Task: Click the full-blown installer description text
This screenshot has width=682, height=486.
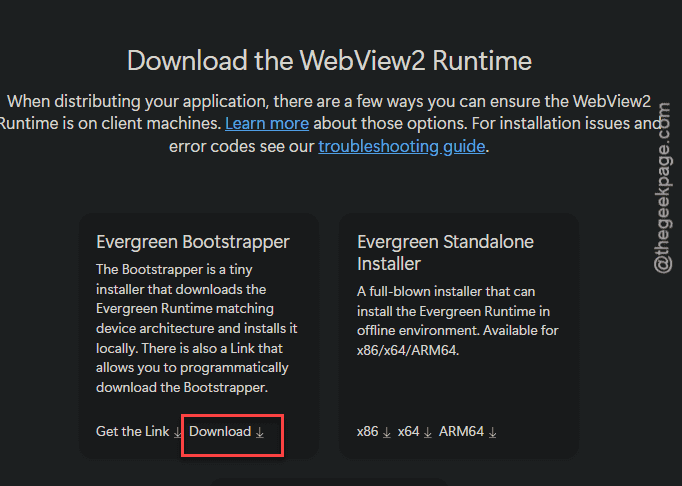Action: 458,321
